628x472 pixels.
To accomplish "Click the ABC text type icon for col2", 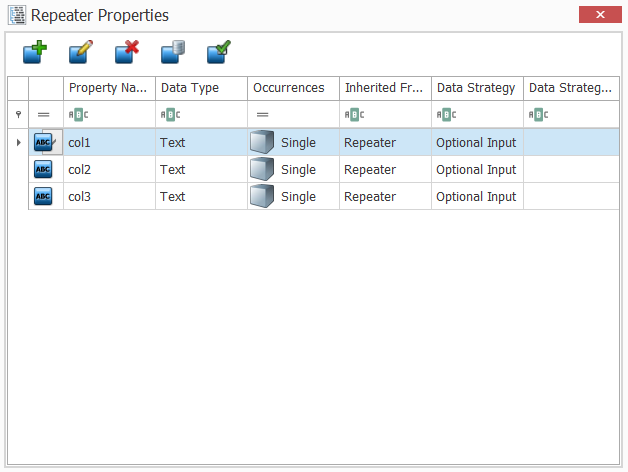I will tap(43, 169).
